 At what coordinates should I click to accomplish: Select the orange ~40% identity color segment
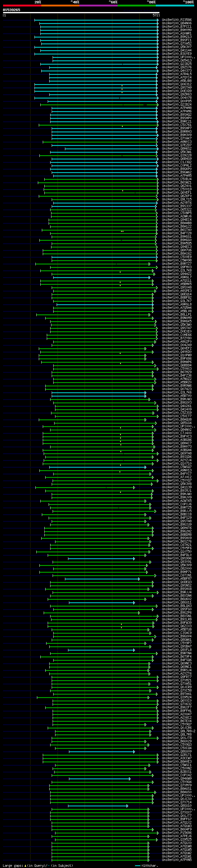(60, 6)
